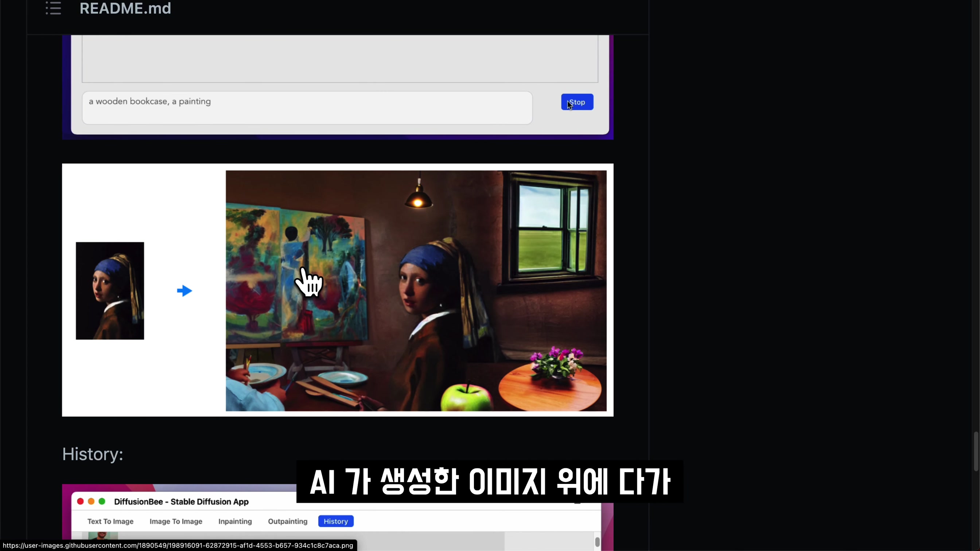Click the small Girl with Pearl Earring thumbnail
This screenshot has width=980, height=551.
110,291
